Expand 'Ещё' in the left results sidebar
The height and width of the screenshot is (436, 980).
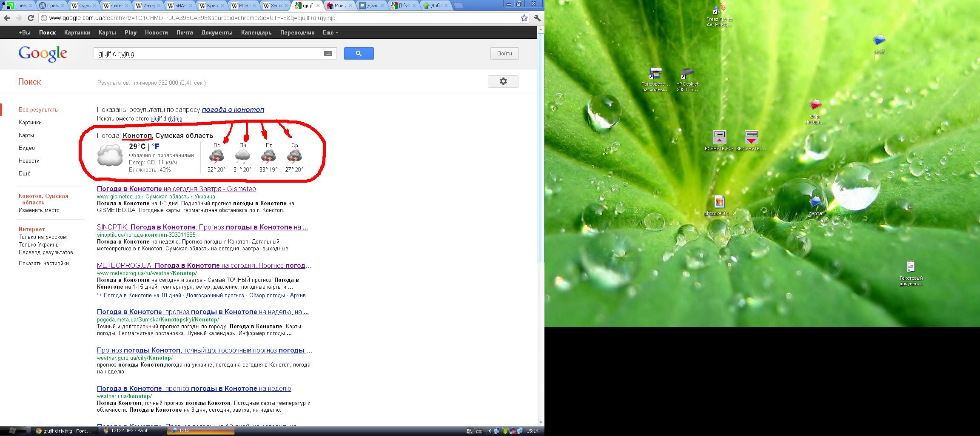pyautogui.click(x=25, y=173)
